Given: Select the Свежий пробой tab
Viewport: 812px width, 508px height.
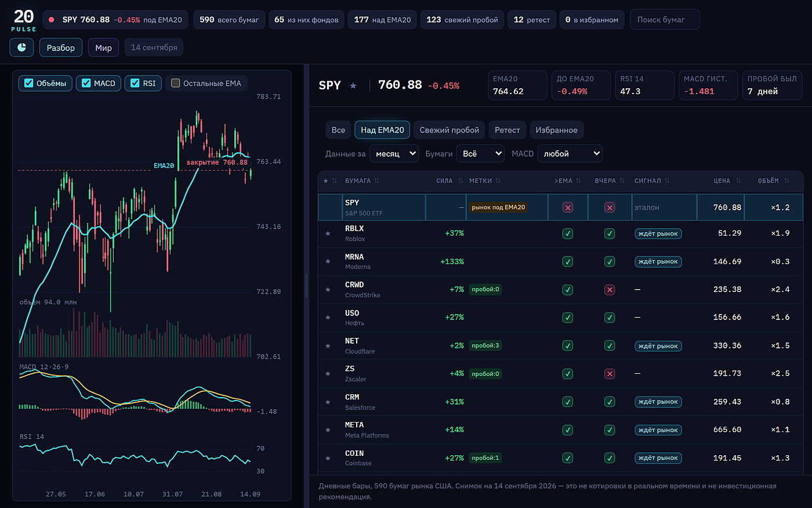Looking at the screenshot, I should tap(449, 130).
